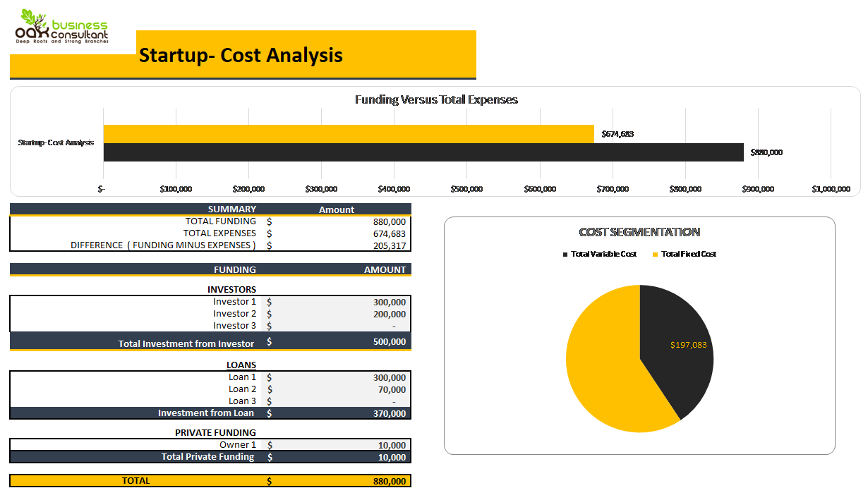This screenshot has height=488, width=868.
Task: Expand the LOANS section header
Action: (243, 365)
